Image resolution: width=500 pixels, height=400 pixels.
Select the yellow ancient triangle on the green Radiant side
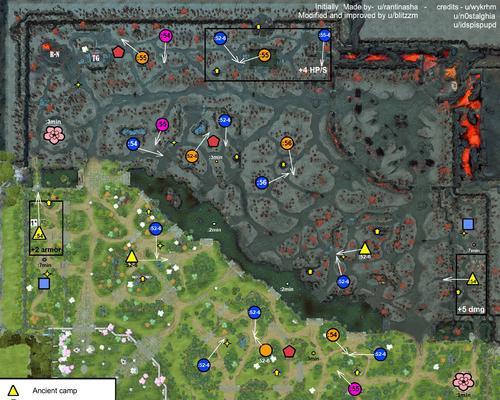[132, 257]
